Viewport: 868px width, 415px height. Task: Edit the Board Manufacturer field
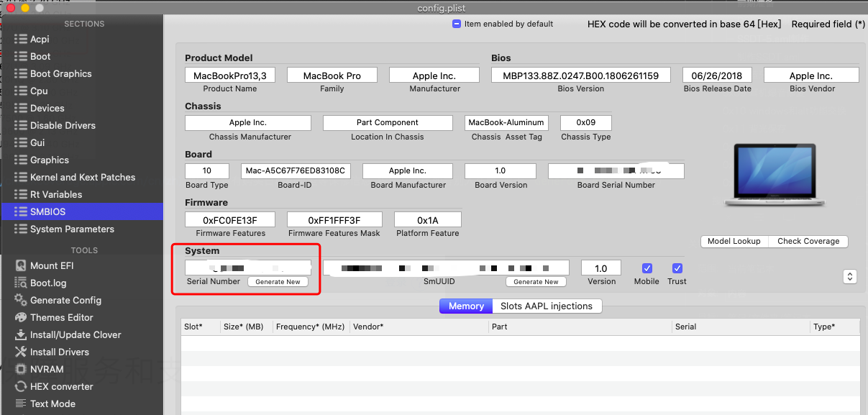(x=408, y=171)
